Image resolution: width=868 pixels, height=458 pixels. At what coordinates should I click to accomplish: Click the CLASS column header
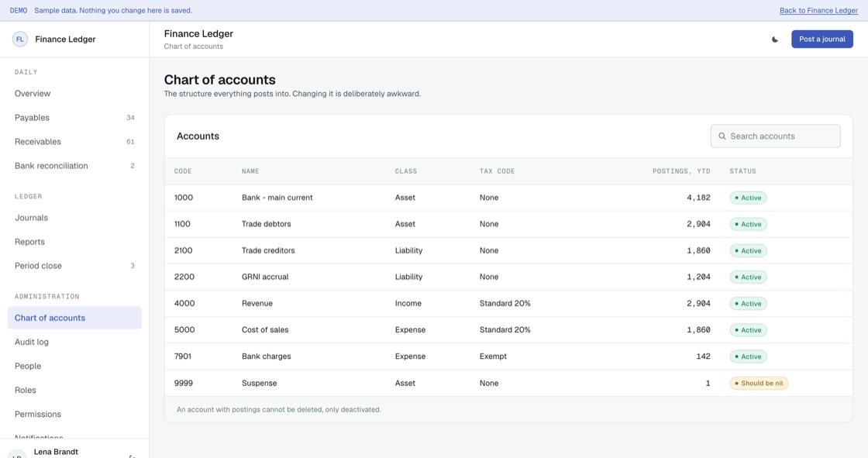tap(406, 171)
